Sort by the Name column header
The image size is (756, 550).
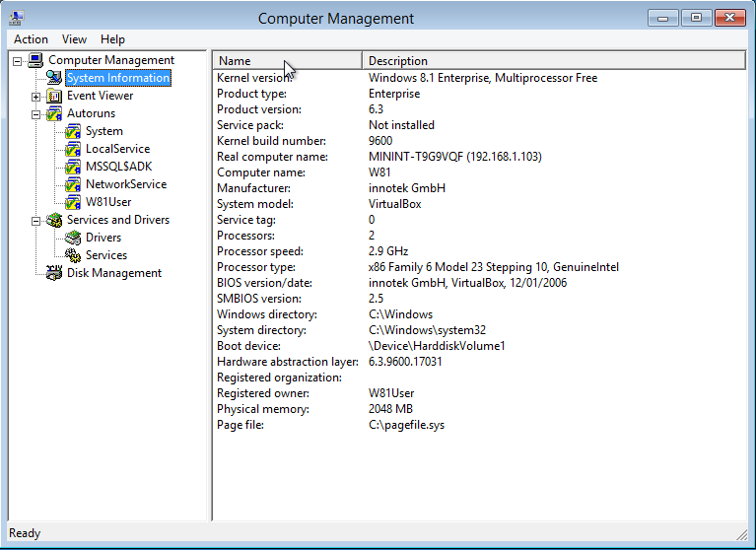287,61
